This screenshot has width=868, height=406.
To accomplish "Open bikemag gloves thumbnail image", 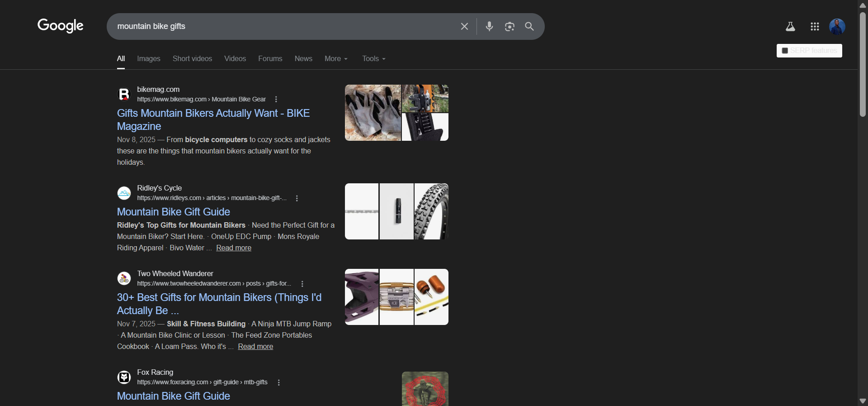I will (373, 113).
